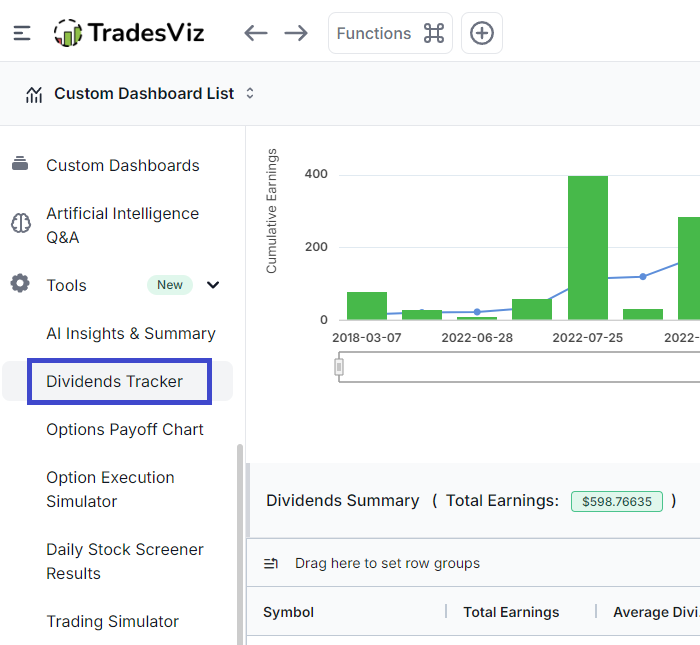Open the TradesViz logo home
The height and width of the screenshot is (645, 700).
pyautogui.click(x=129, y=33)
